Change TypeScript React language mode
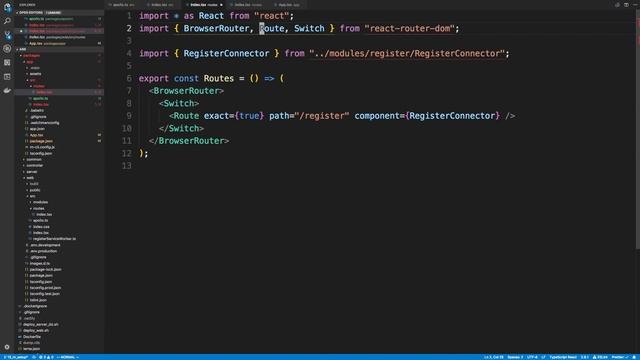 (x=563, y=357)
